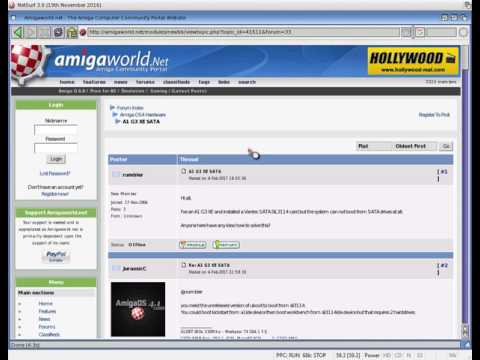Screen dimensions: 480x360
Task: Click the search engine icon in toolbar
Action: click(x=420, y=32)
